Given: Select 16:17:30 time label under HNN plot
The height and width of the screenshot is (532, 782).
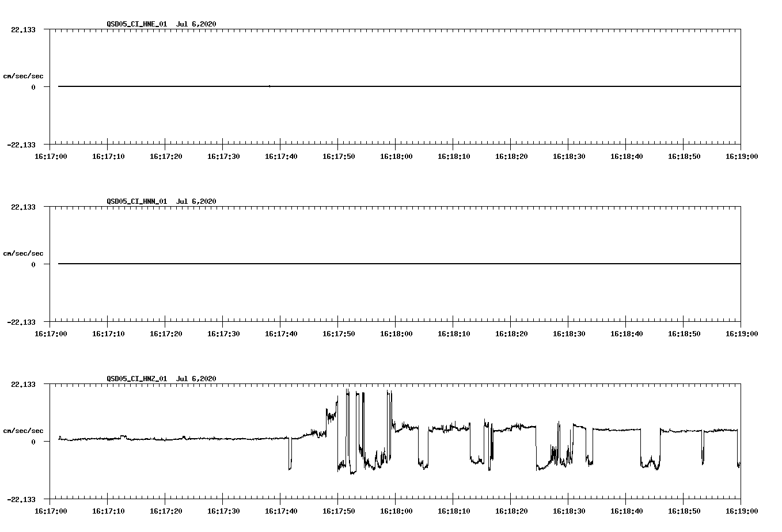Looking at the screenshot, I should (223, 334).
